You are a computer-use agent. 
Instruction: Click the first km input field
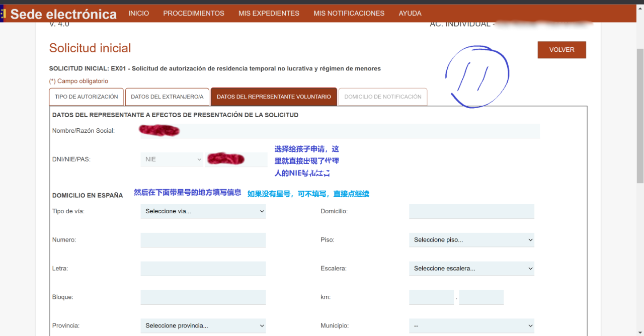[432, 297]
